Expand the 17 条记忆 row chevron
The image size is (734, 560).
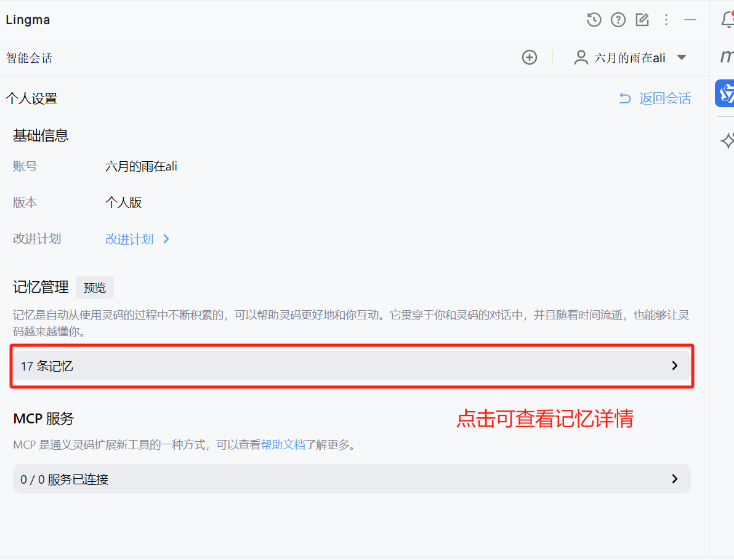675,366
